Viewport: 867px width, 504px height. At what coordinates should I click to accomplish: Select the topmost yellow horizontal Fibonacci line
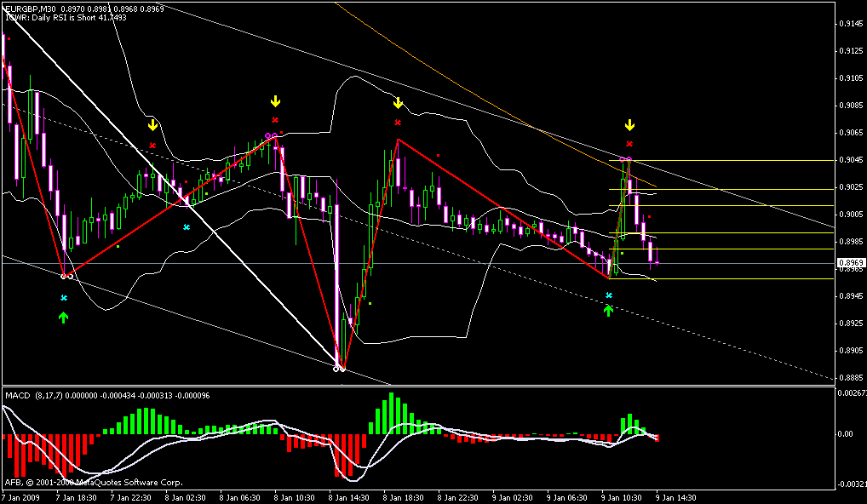(732, 160)
